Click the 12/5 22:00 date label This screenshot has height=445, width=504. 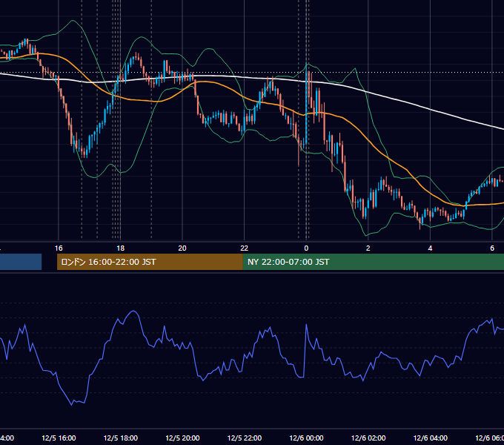pos(245,438)
